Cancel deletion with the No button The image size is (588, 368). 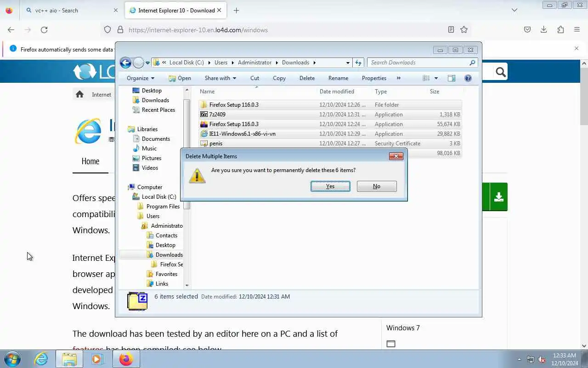click(x=377, y=186)
